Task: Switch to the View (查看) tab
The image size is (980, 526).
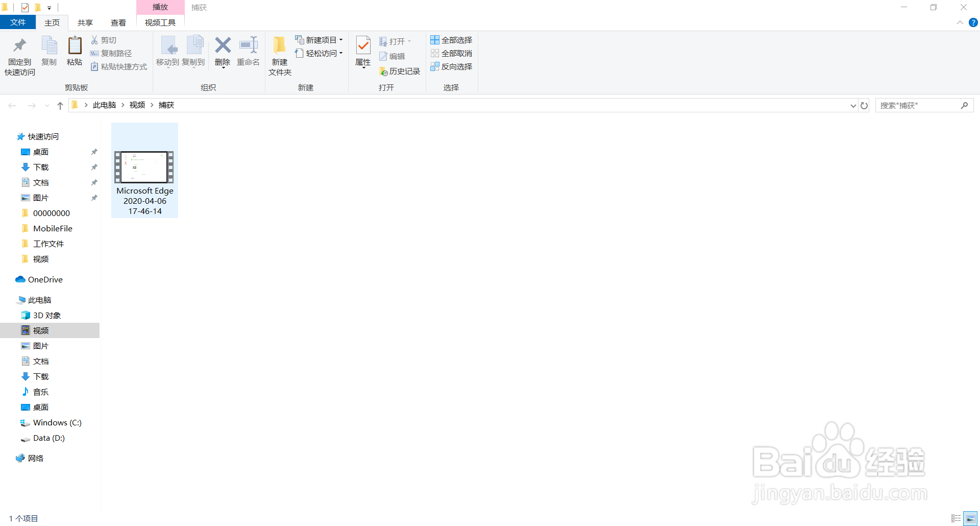Action: 118,22
